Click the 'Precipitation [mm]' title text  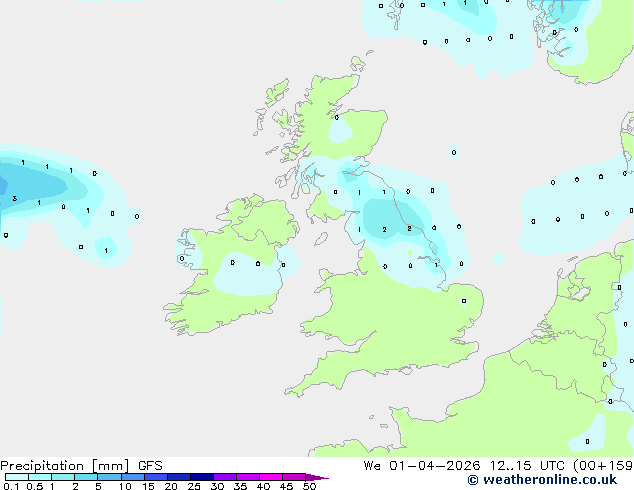[x=65, y=466]
